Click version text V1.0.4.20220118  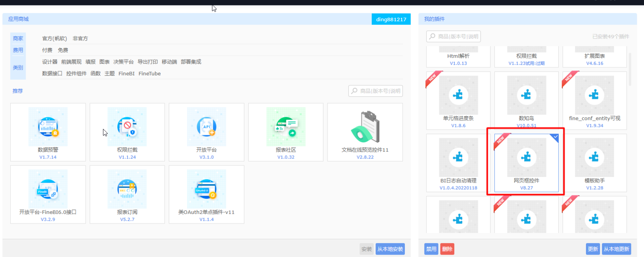click(x=458, y=188)
